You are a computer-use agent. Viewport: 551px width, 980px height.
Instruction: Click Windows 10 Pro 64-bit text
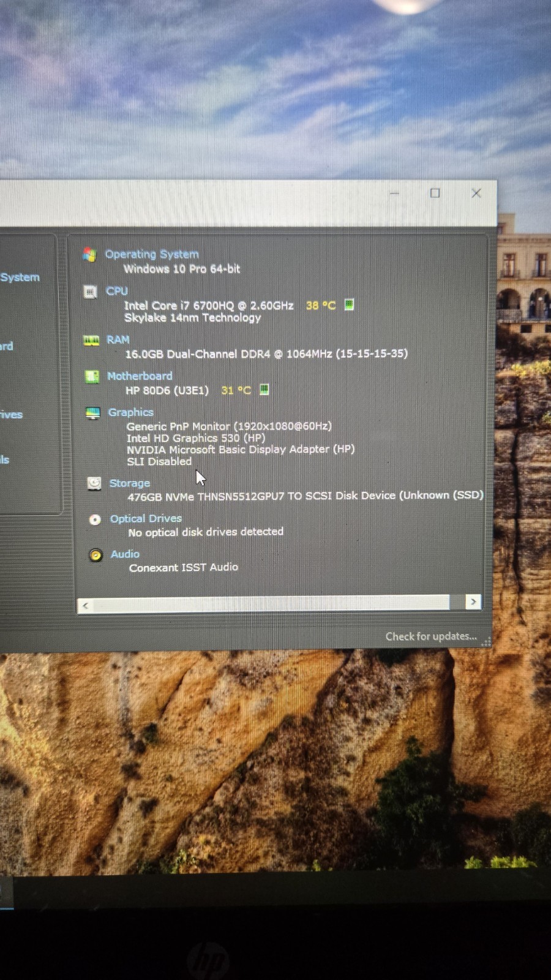tap(182, 268)
